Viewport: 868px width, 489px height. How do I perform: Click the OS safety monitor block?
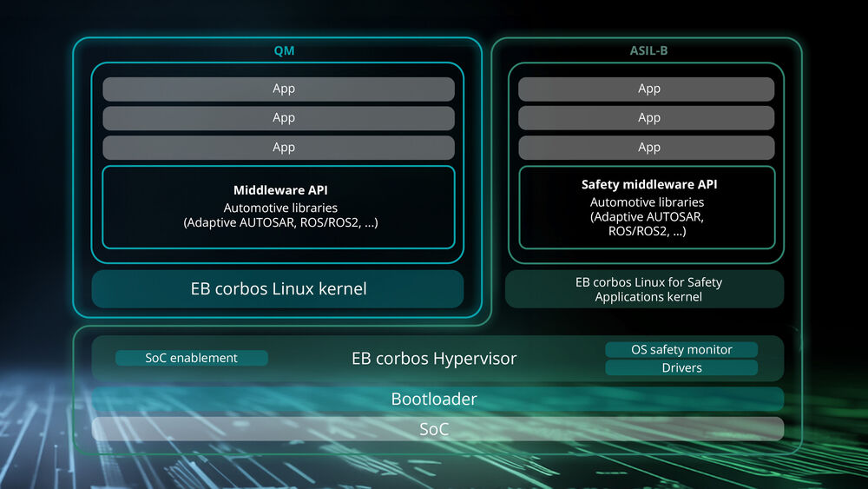(x=681, y=349)
